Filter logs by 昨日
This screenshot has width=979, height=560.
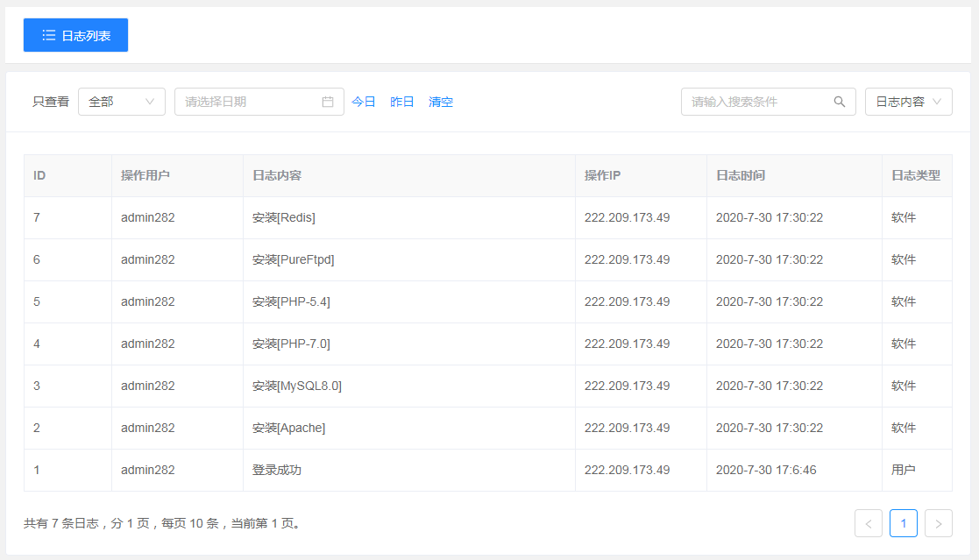pyautogui.click(x=402, y=101)
